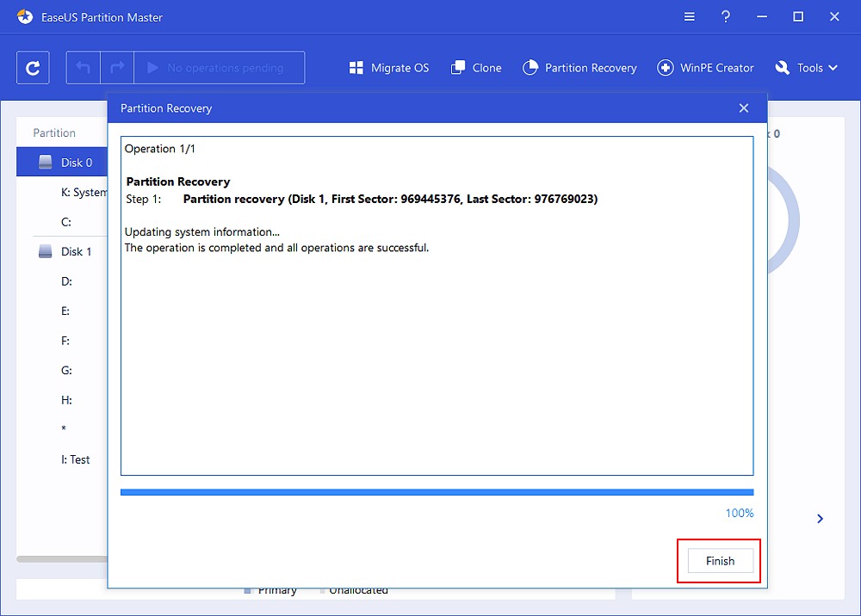This screenshot has height=616, width=861.
Task: Open the Migrate OS tool
Action: pyautogui.click(x=389, y=68)
